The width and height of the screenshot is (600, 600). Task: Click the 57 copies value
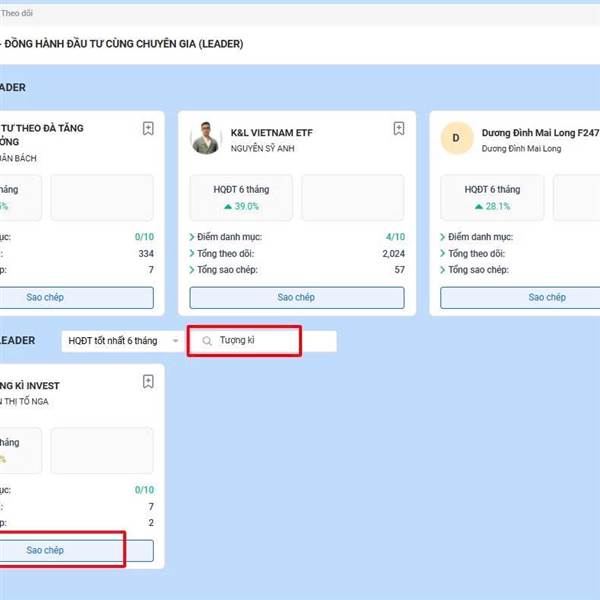(x=399, y=270)
